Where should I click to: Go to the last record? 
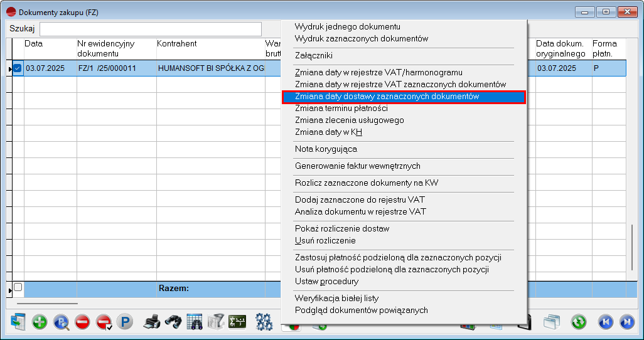(627, 322)
